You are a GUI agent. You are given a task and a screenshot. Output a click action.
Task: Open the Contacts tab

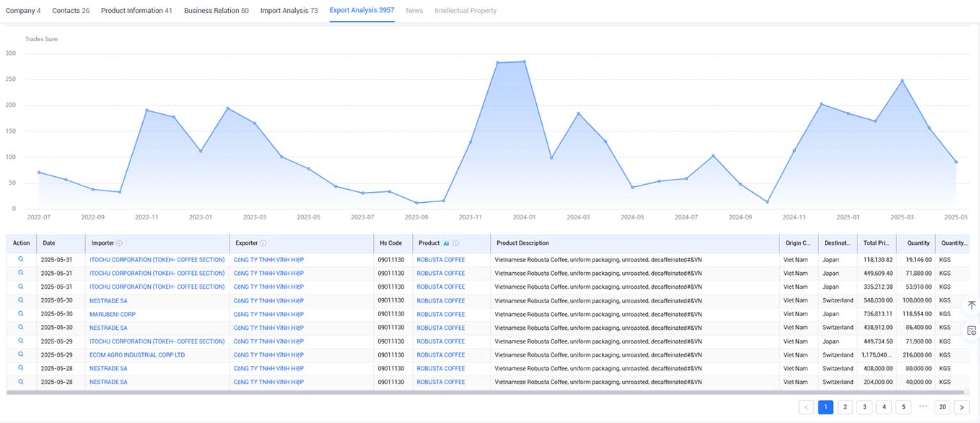pyautogui.click(x=71, y=11)
